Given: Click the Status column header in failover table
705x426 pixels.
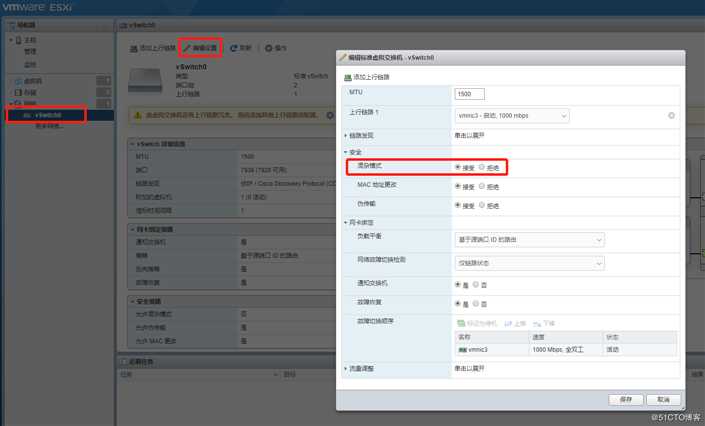Looking at the screenshot, I should [x=640, y=337].
